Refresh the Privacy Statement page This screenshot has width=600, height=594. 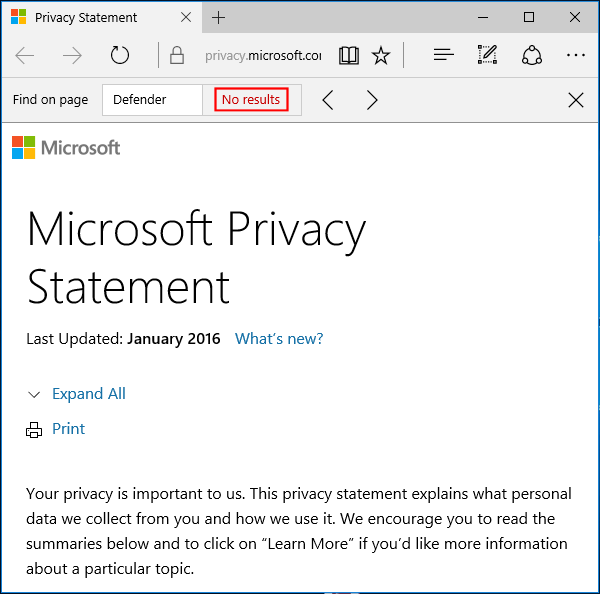click(120, 56)
